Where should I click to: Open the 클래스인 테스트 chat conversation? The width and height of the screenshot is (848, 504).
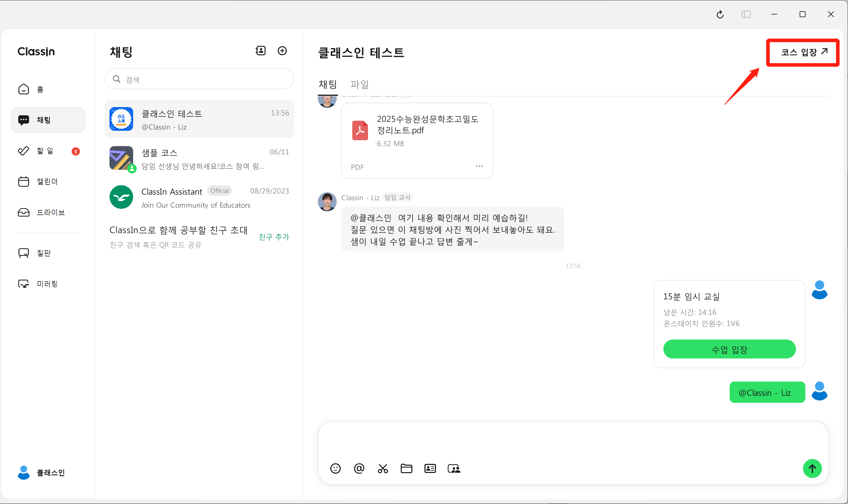click(x=199, y=119)
